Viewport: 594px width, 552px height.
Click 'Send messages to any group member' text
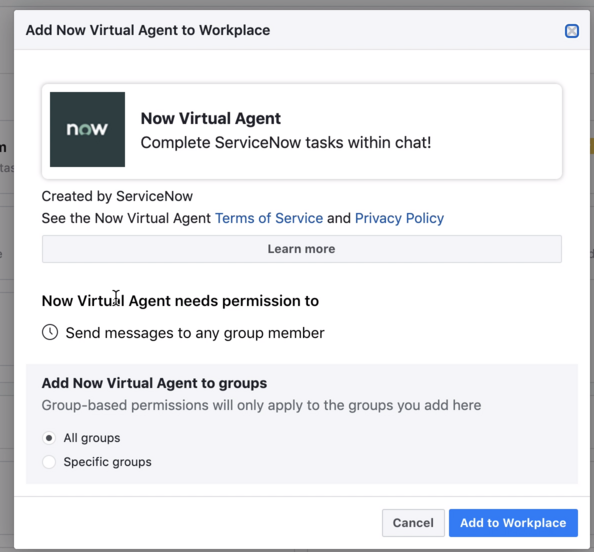pos(195,333)
